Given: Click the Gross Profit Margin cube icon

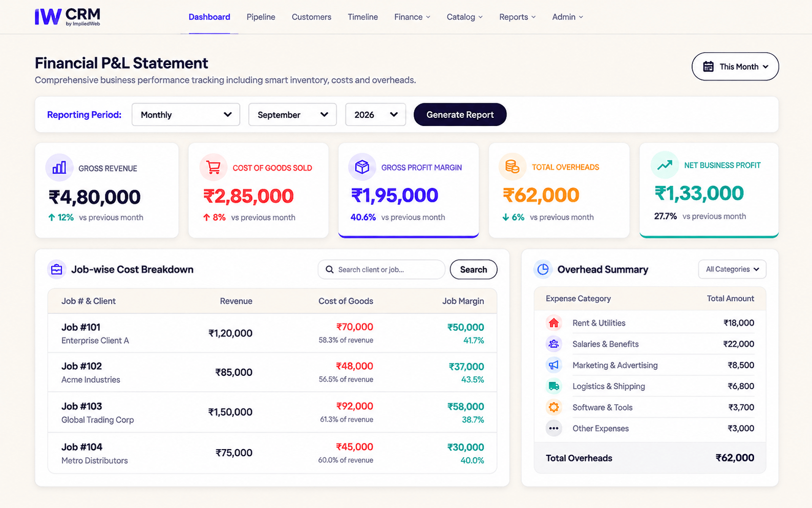Looking at the screenshot, I should tap(362, 167).
